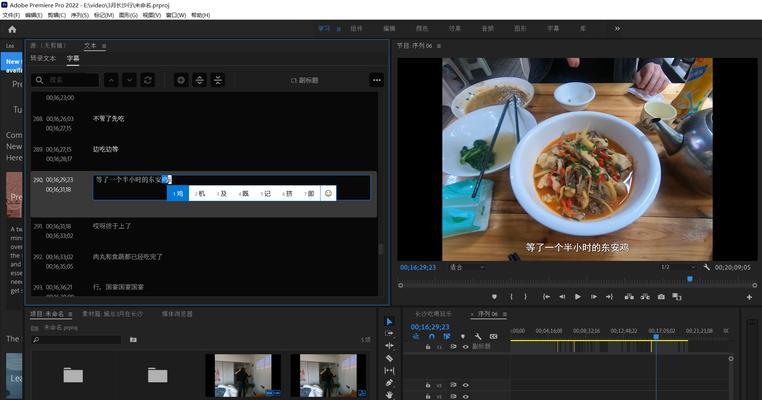
Task: Open the 文件(F) menu
Action: [11, 15]
